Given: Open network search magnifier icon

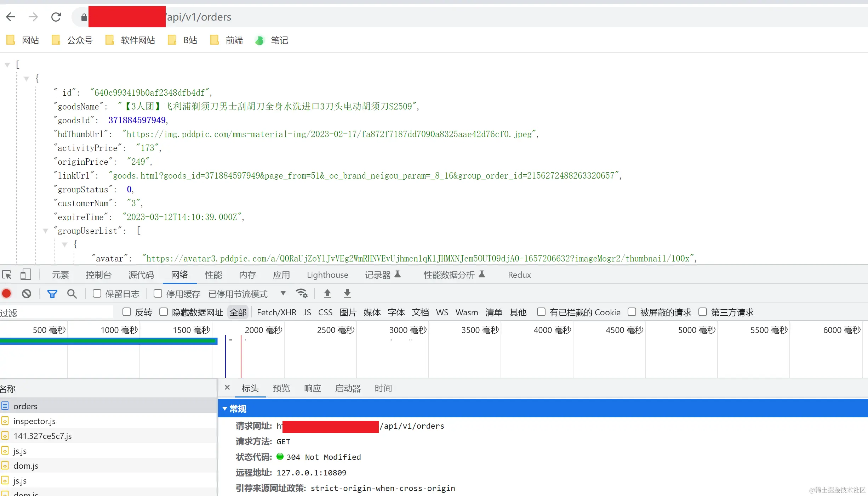Looking at the screenshot, I should (x=72, y=294).
